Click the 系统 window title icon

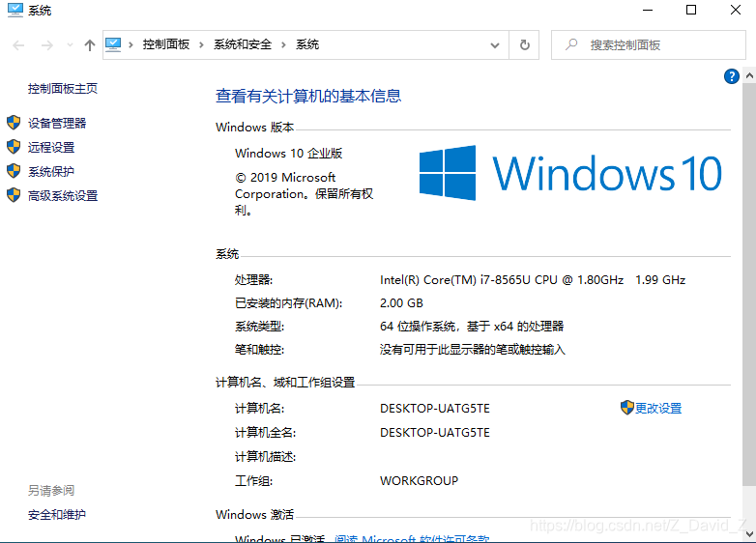[x=15, y=10]
